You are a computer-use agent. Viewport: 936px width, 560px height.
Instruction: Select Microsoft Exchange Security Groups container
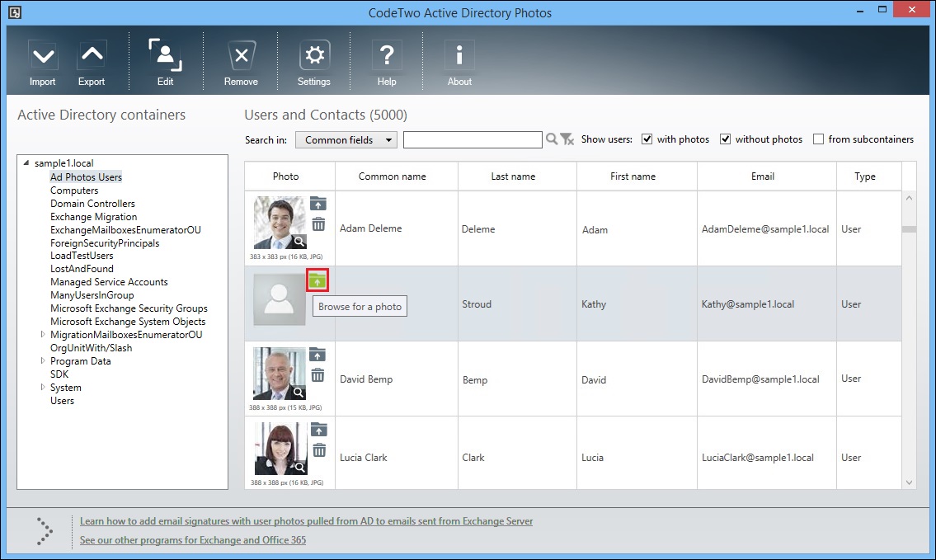(129, 308)
